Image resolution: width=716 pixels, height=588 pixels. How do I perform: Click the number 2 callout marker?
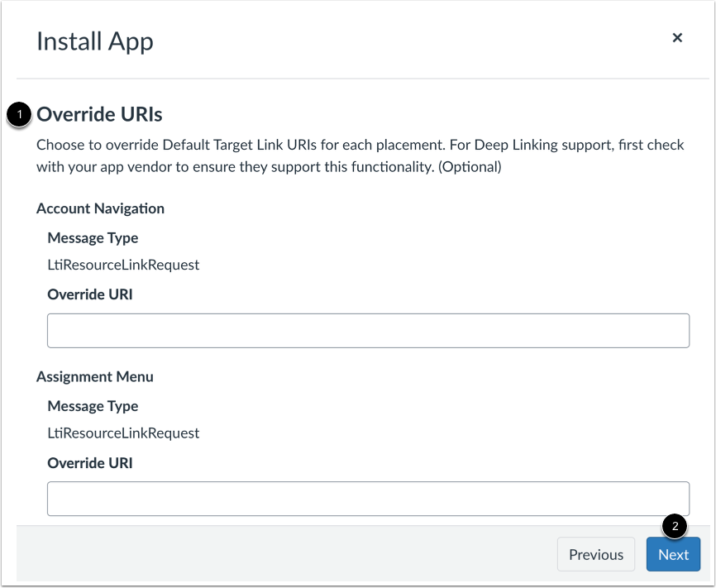pos(675,526)
